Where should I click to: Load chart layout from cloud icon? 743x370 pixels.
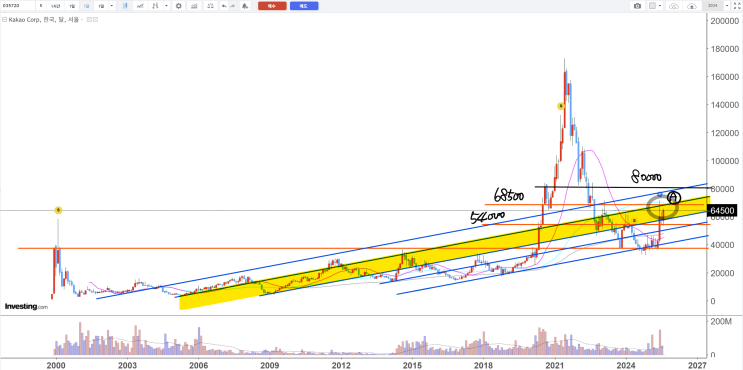tap(674, 6)
